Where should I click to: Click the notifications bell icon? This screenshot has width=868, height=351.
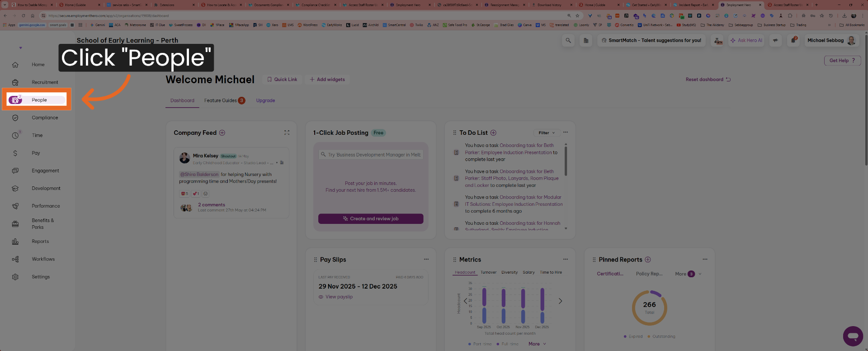coord(793,41)
